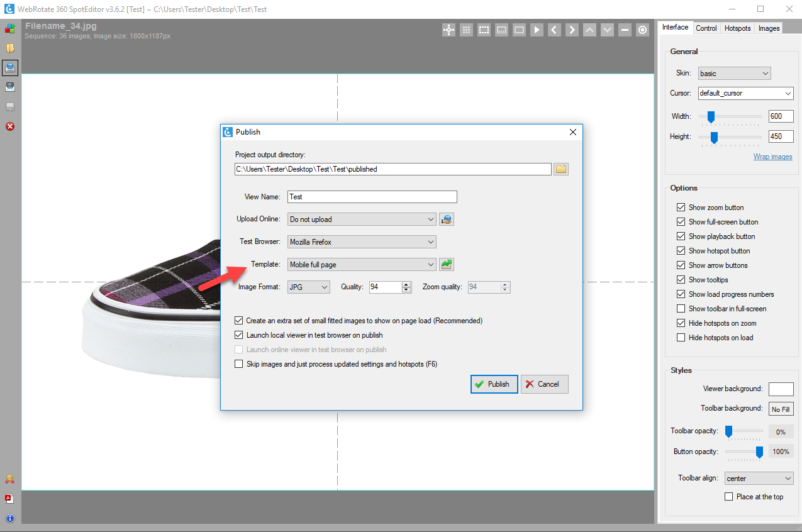Click the Toolbar opacity slider
Image resolution: width=802 pixels, height=532 pixels.
point(744,432)
